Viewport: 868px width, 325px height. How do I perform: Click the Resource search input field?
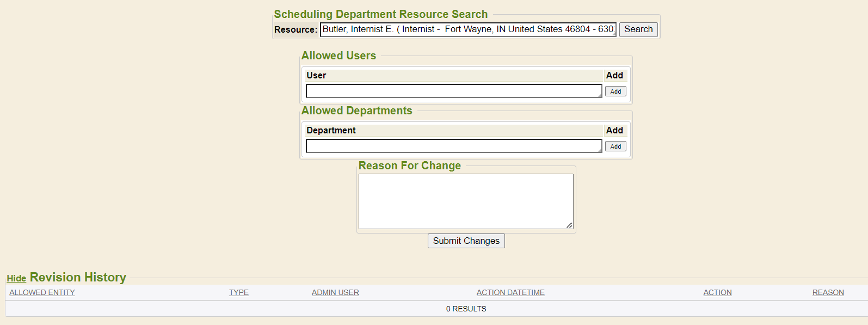tap(468, 29)
